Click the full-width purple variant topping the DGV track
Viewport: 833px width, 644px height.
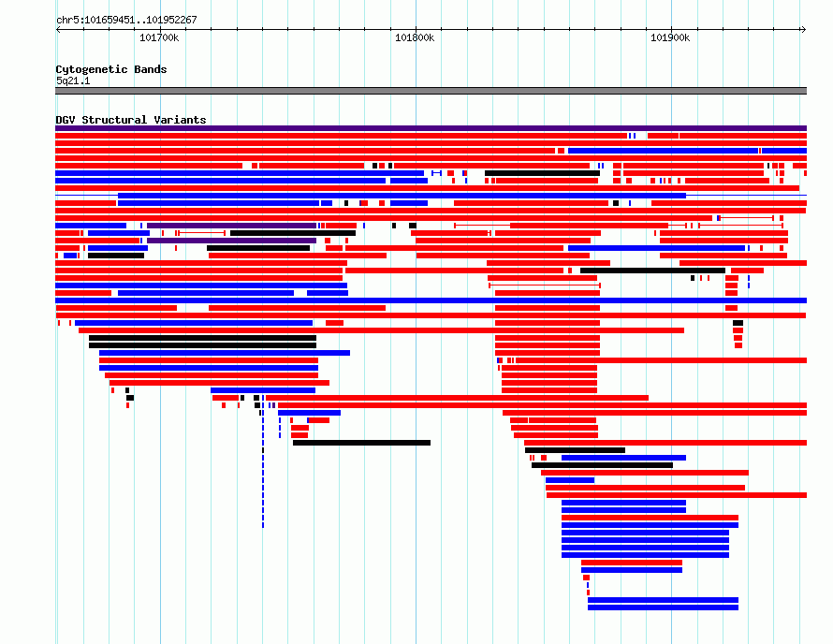click(x=431, y=128)
